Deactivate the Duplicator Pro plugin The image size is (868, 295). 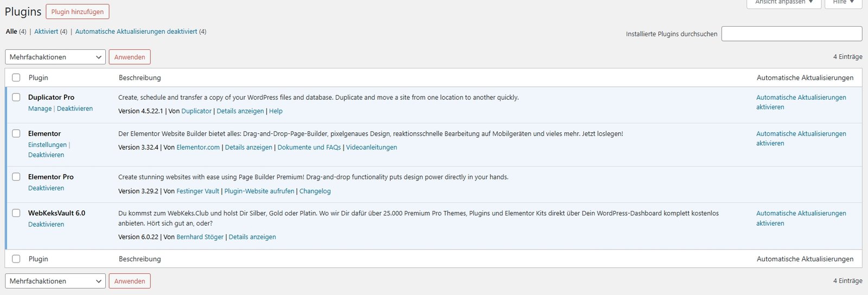tap(75, 108)
